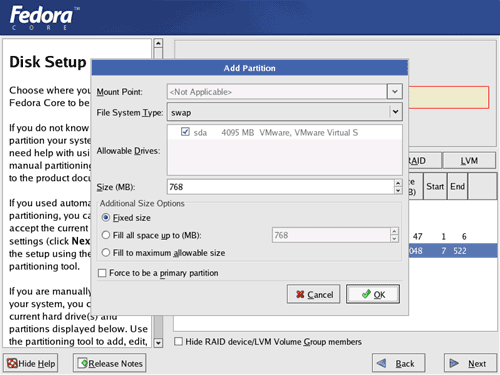Enable Force to be a primary partition
This screenshot has height=375, width=500.
pyautogui.click(x=102, y=273)
